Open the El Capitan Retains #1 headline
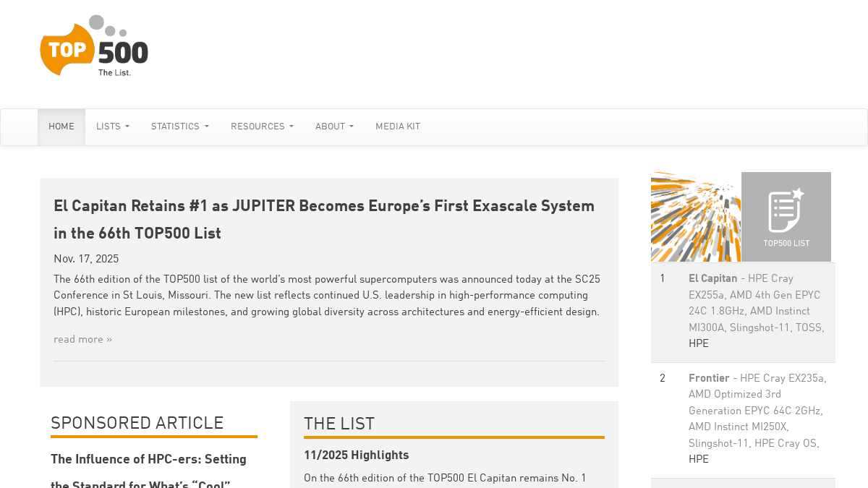868x488 pixels. point(324,220)
